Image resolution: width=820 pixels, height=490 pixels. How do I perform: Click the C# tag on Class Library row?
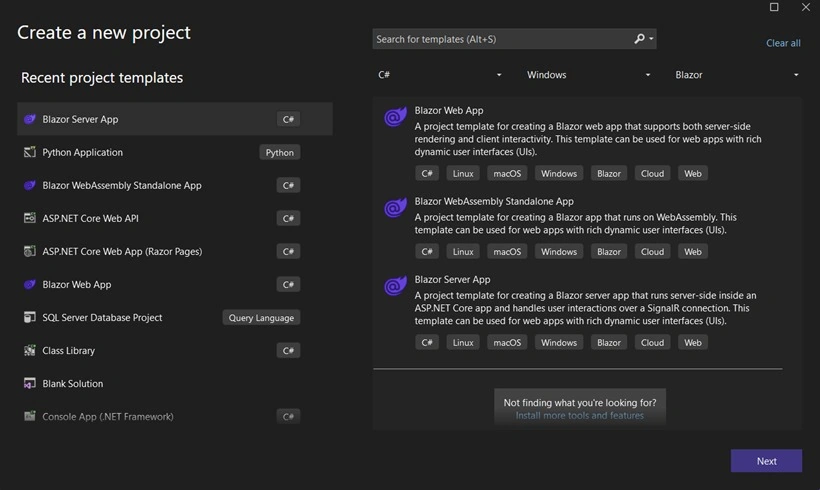coord(288,350)
